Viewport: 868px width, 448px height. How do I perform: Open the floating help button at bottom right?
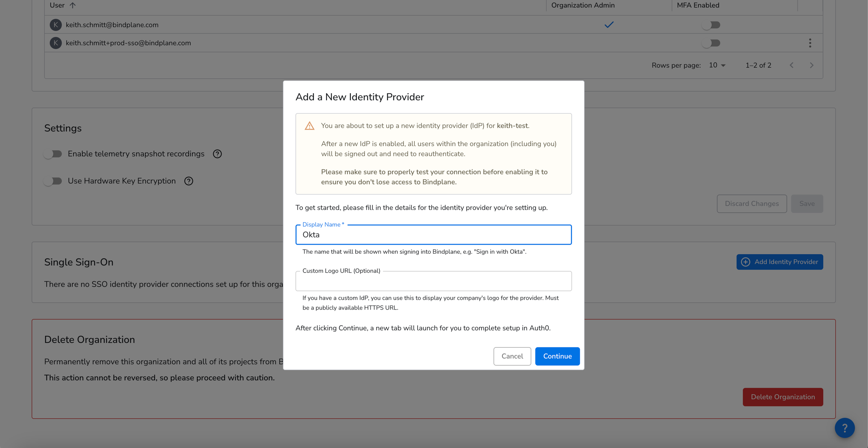coord(845,428)
